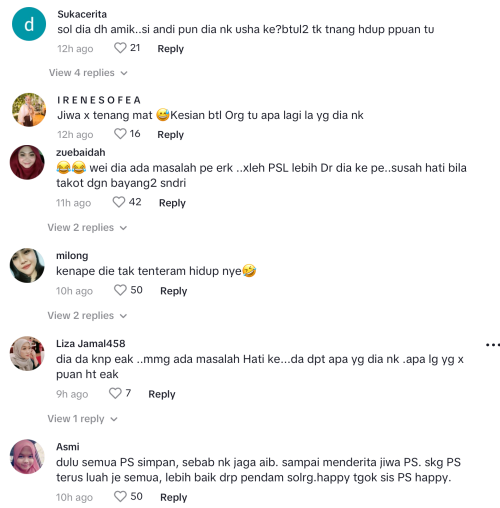Image resolution: width=500 pixels, height=508 pixels.
Task: Expand View 2 replies under milong
Action: pos(87,315)
